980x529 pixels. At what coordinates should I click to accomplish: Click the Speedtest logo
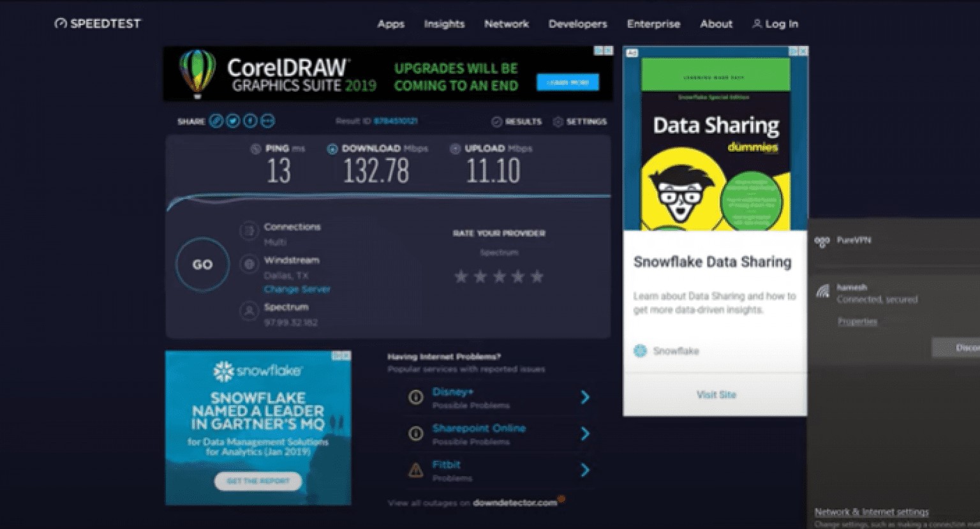97,24
